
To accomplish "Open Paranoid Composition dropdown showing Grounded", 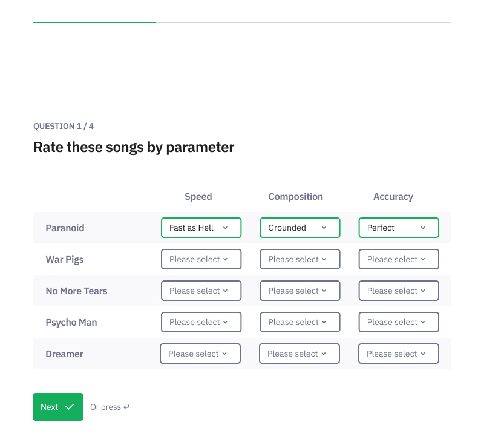I will tap(300, 228).
